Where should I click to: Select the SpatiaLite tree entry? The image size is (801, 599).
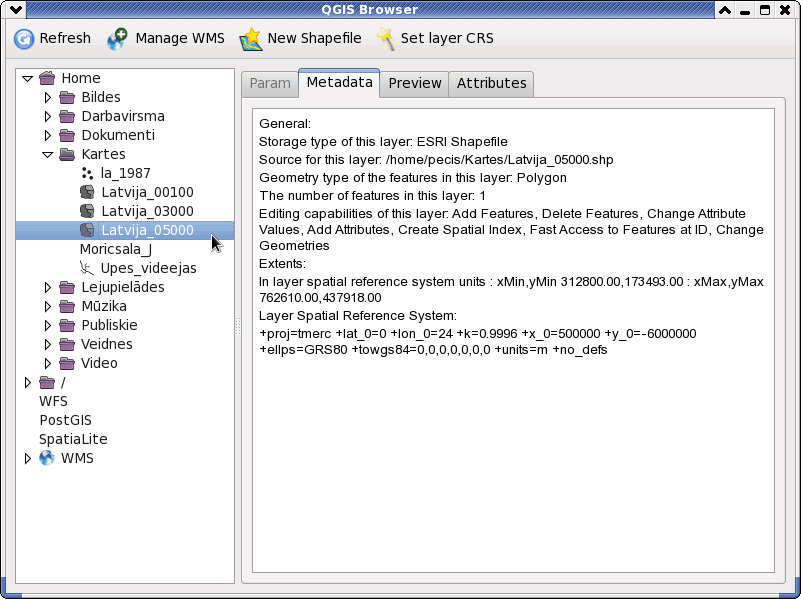click(x=73, y=439)
